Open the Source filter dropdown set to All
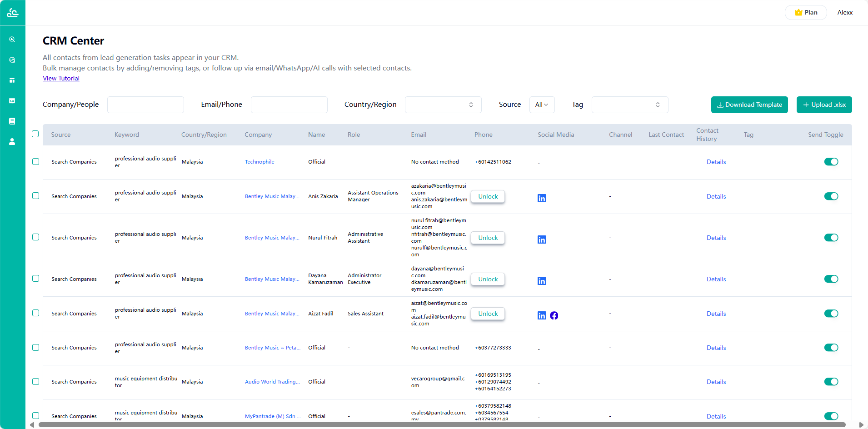Screen dimensions: 868x429 pos(542,105)
